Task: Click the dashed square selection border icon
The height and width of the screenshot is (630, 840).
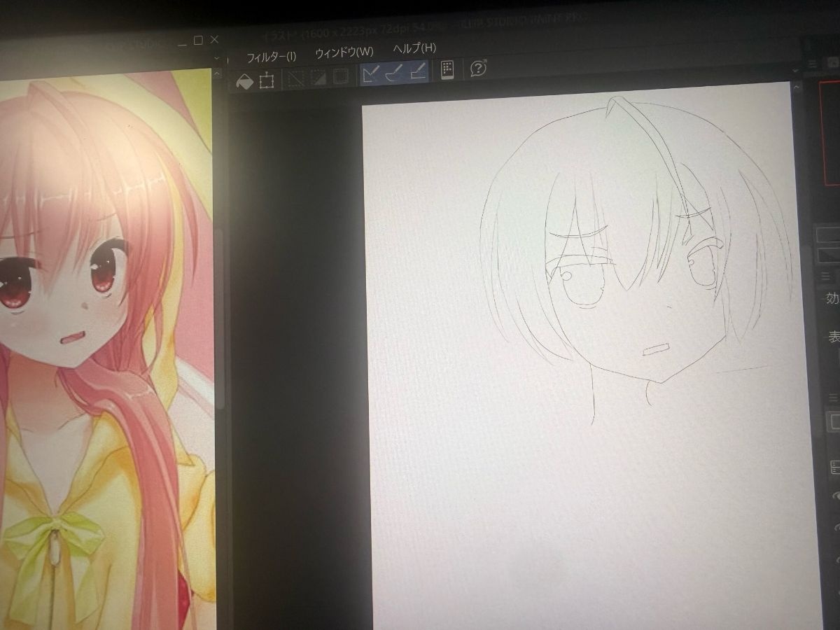Action: pos(341,76)
